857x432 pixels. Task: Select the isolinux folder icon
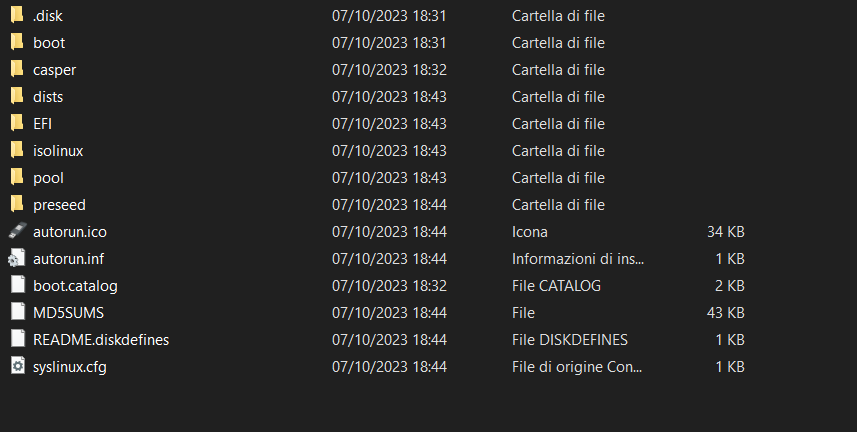17,151
